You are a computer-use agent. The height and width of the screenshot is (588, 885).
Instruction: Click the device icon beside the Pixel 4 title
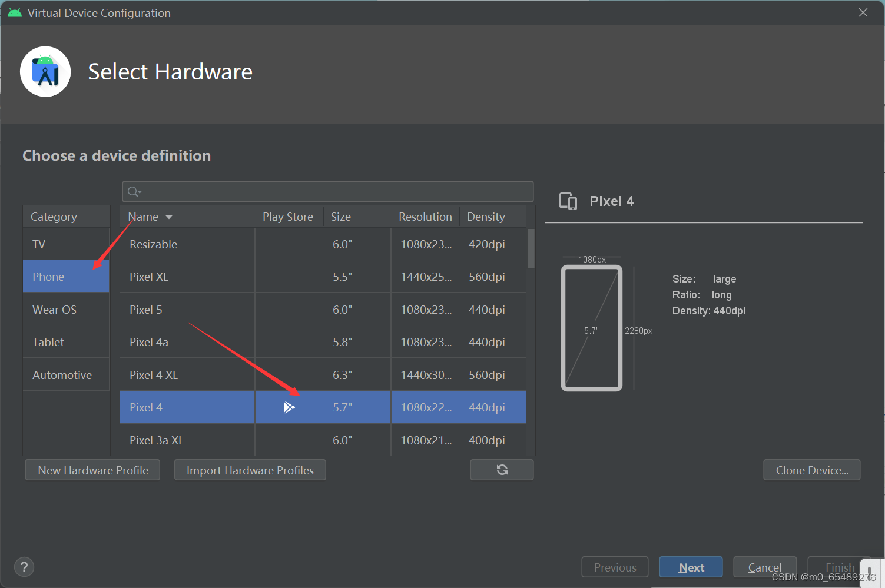568,201
